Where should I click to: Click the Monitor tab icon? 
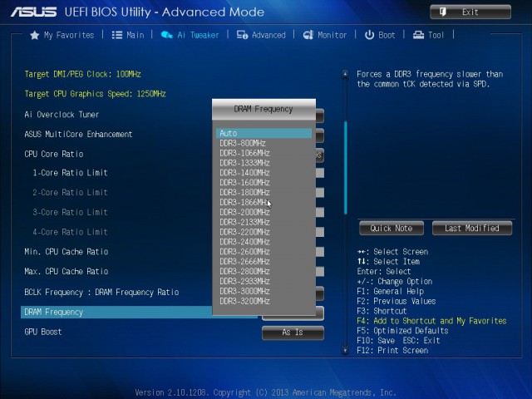point(308,35)
